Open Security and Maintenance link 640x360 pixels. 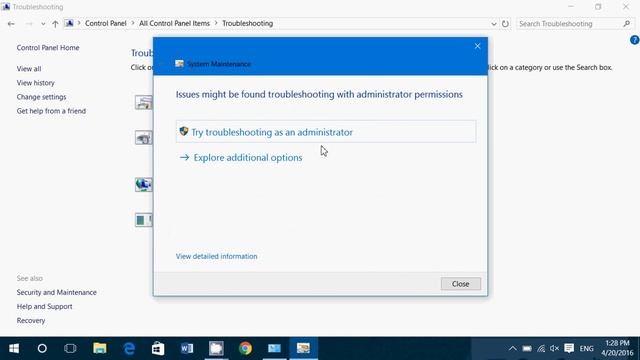(57, 292)
